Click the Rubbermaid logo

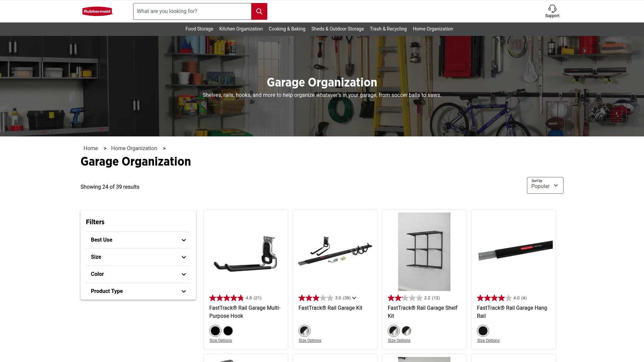tap(97, 11)
